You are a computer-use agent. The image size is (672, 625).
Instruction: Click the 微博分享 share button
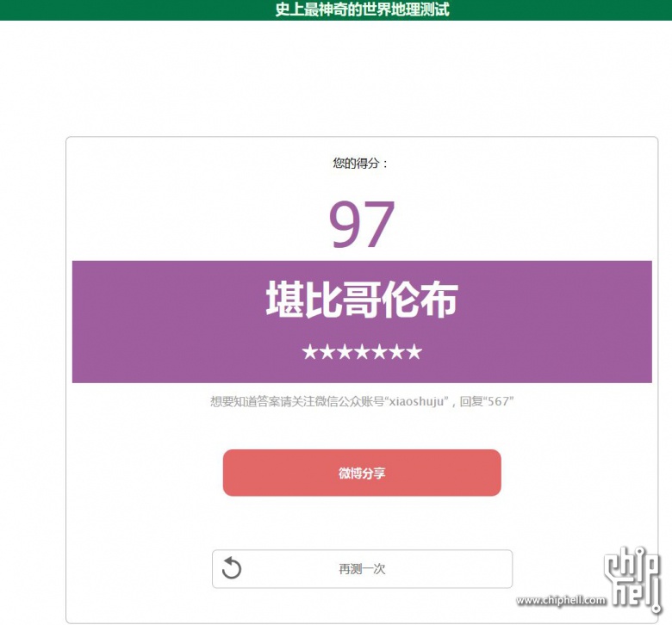click(362, 473)
